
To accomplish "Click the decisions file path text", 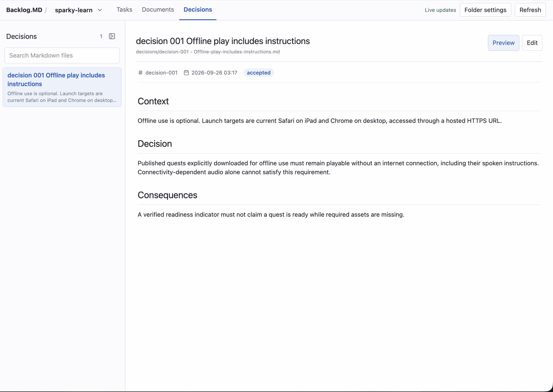I will tap(208, 52).
